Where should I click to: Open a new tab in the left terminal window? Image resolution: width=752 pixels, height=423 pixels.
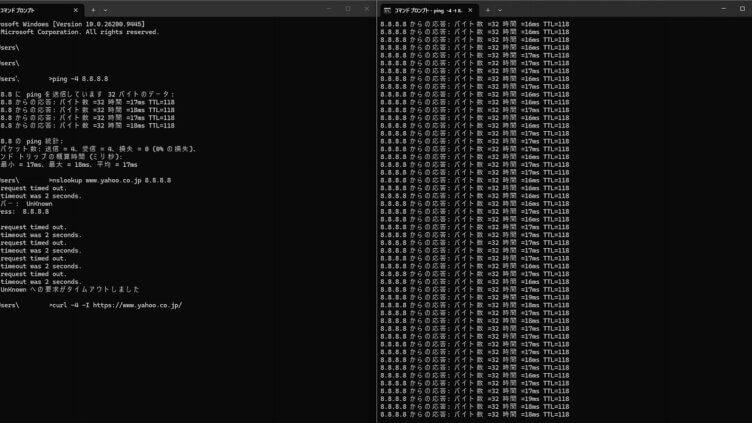94,10
